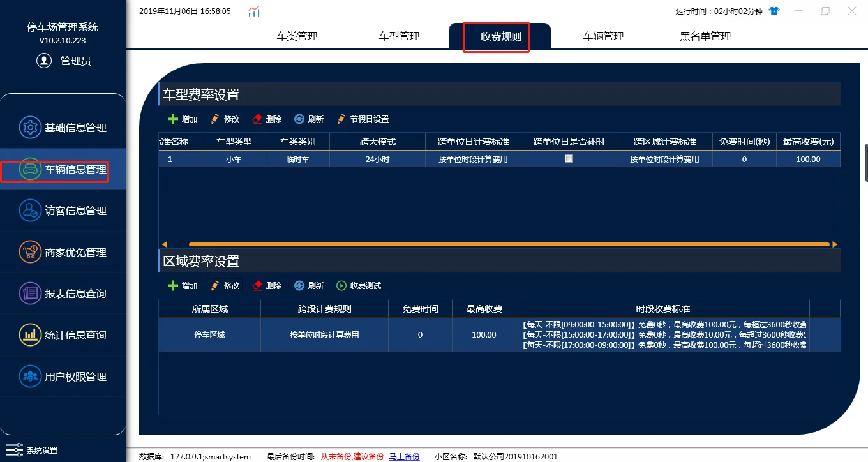Select the 小车 cell in rate table
The image size is (868, 462).
coord(234,159)
